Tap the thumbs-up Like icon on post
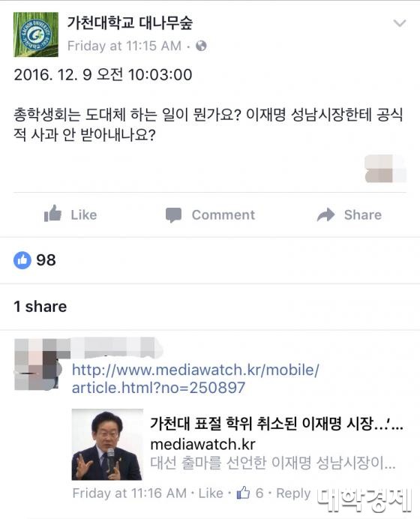 click(53, 214)
